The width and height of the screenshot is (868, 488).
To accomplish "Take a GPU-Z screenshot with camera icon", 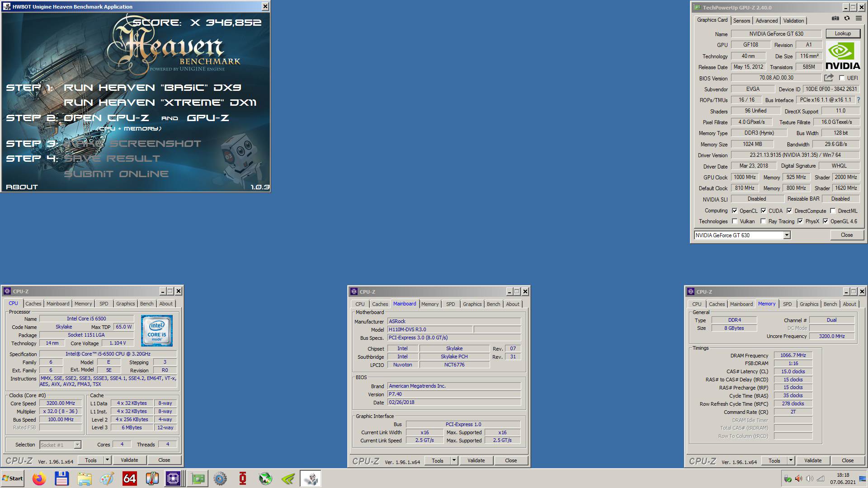I will 835,18.
